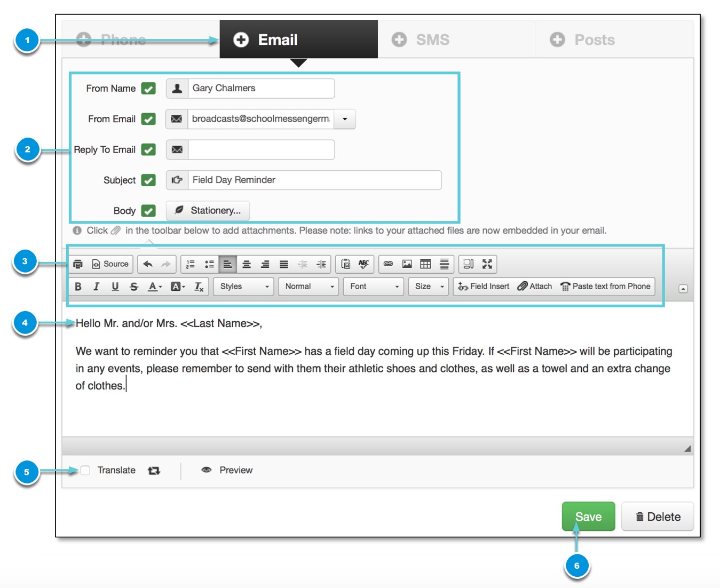Open the From Email dropdown arrow

[x=344, y=119]
